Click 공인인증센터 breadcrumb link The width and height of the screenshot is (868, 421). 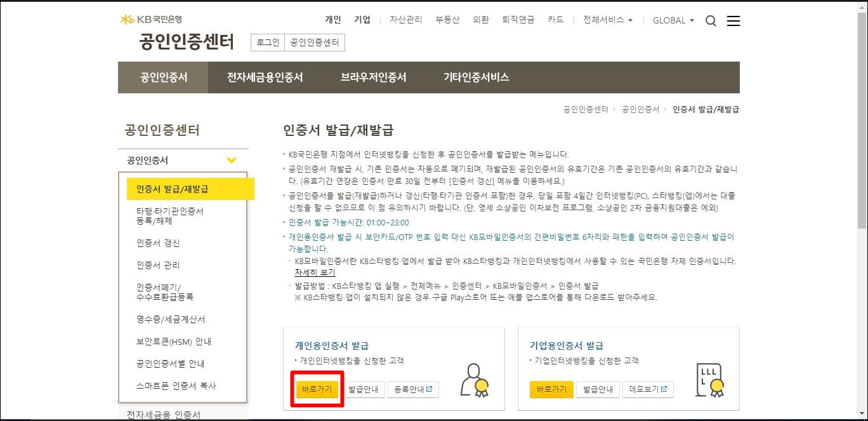pos(586,109)
